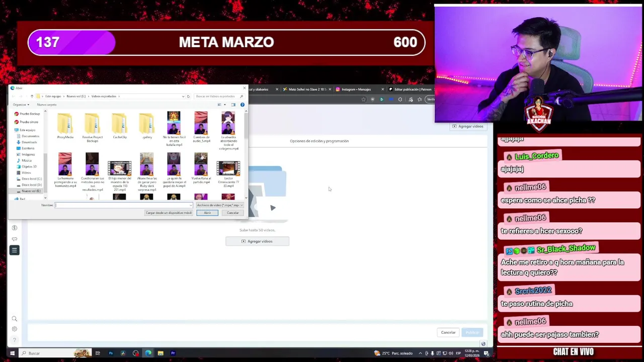Select video 'Lector Omnisciente 77 83.mp4'

click(x=228, y=174)
